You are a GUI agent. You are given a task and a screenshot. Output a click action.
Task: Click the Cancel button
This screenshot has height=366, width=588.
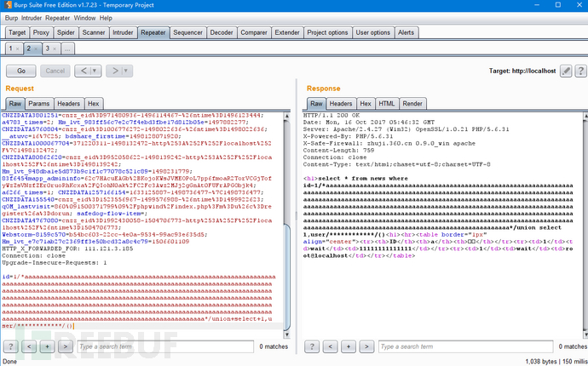tap(55, 71)
